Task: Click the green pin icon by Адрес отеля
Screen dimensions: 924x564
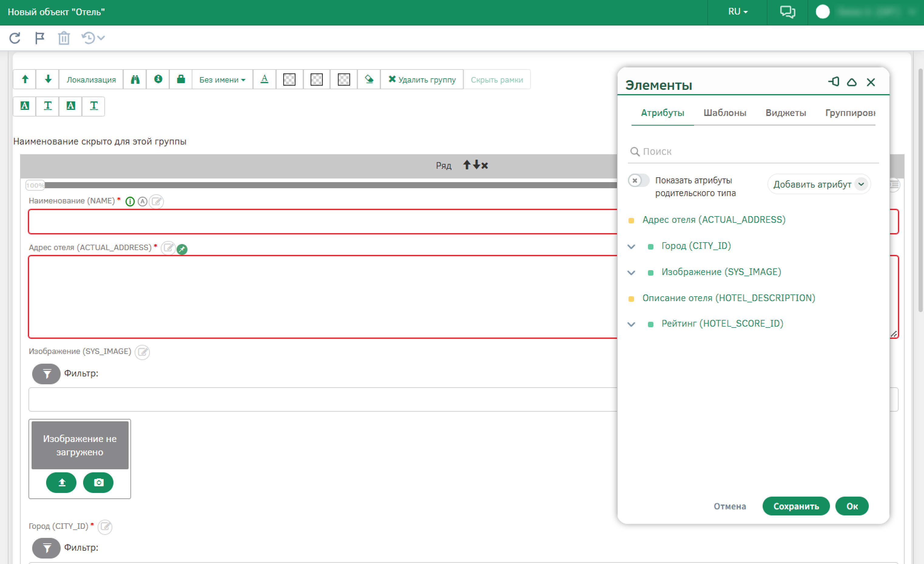Action: click(182, 249)
